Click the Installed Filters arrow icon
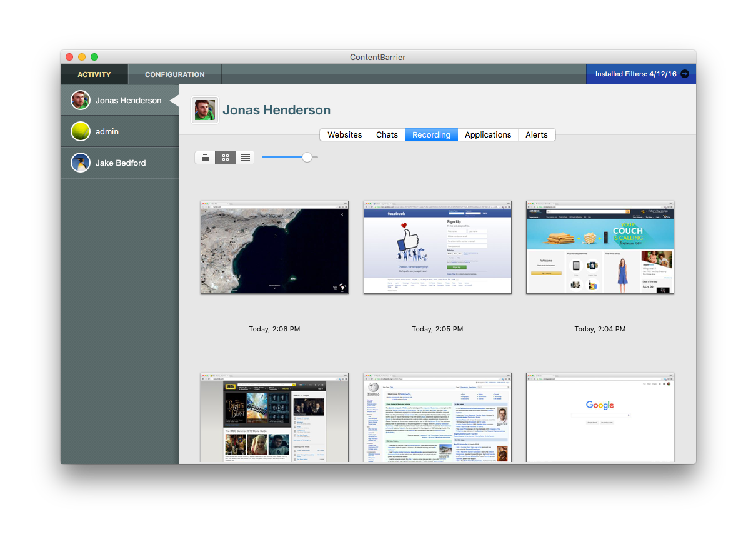 (685, 74)
